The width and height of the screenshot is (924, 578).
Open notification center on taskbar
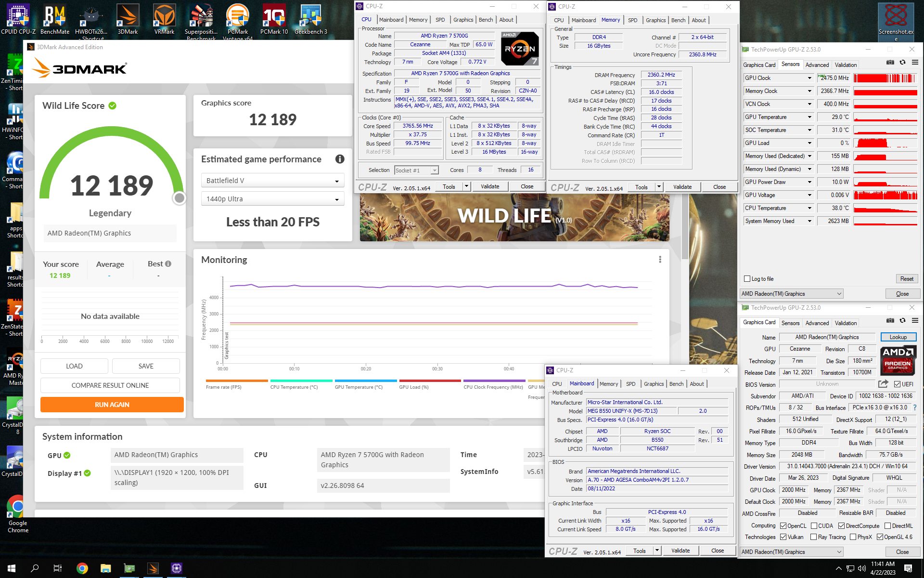(908, 568)
